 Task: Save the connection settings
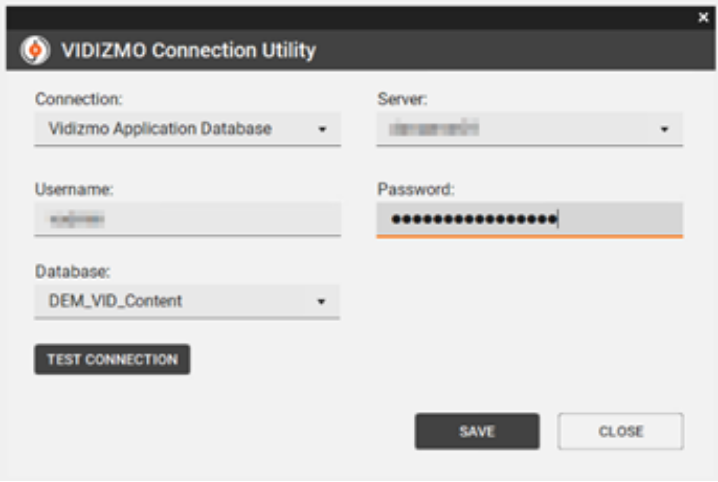coord(477,431)
